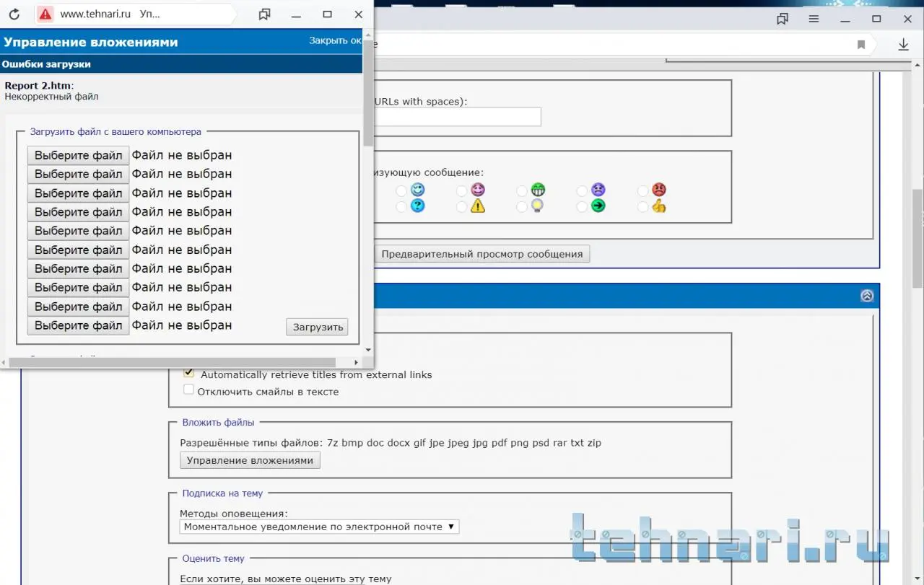Click the purple sad face icon
924x585 pixels.
(598, 190)
